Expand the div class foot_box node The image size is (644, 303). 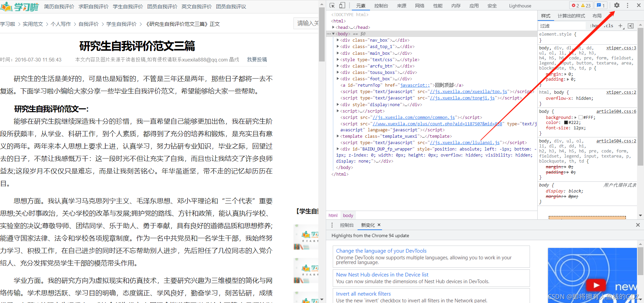338,79
